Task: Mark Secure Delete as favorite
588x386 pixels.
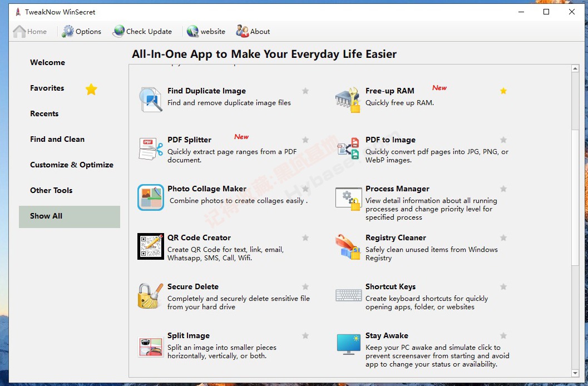Action: 305,286
